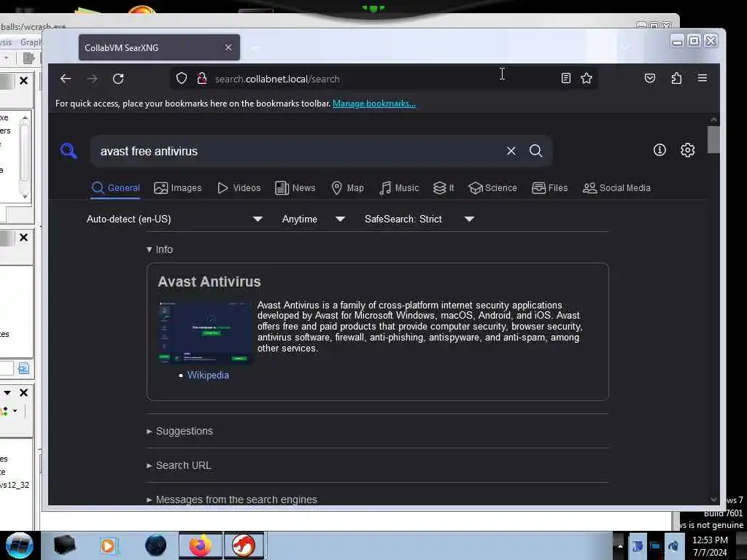Collapse the Info section
747x560 pixels.
click(x=160, y=249)
